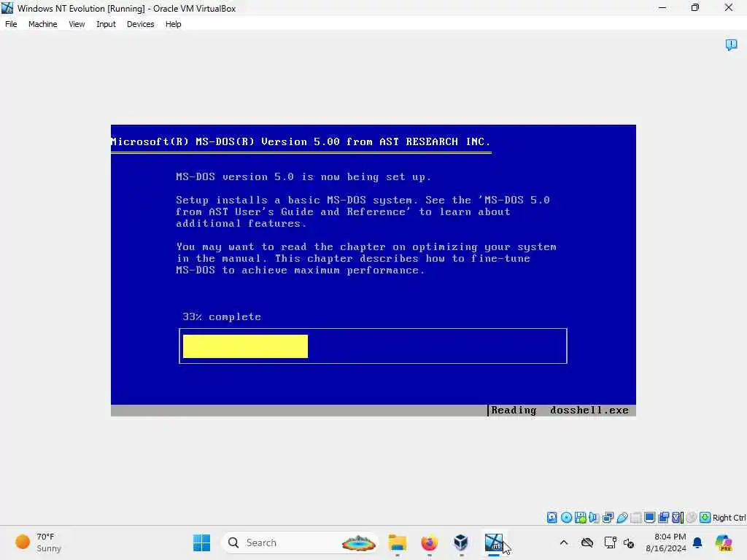
Task: Open the VirtualBox notification center icon
Action: pyautogui.click(x=731, y=44)
